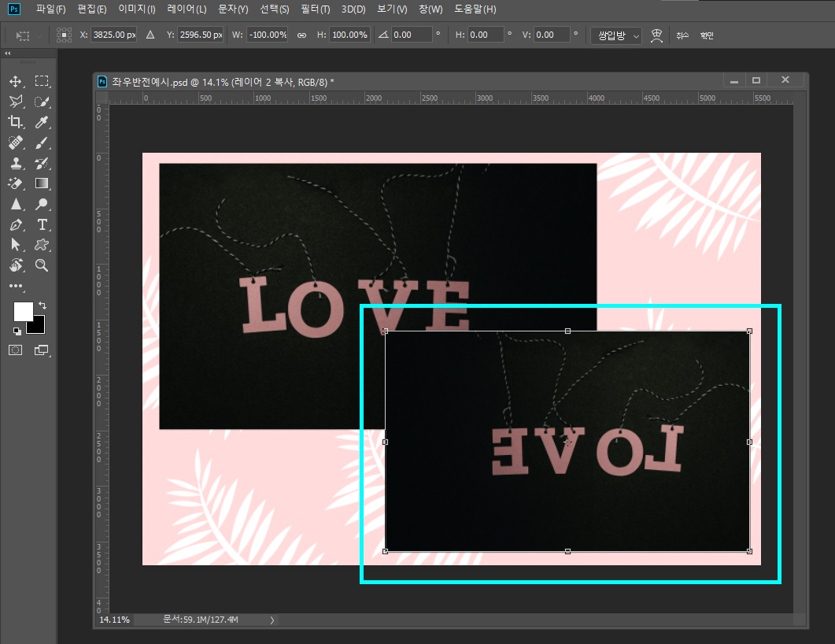Select the Polygonal Lasso tool
Viewport: 835px width, 644px height.
pos(16,102)
